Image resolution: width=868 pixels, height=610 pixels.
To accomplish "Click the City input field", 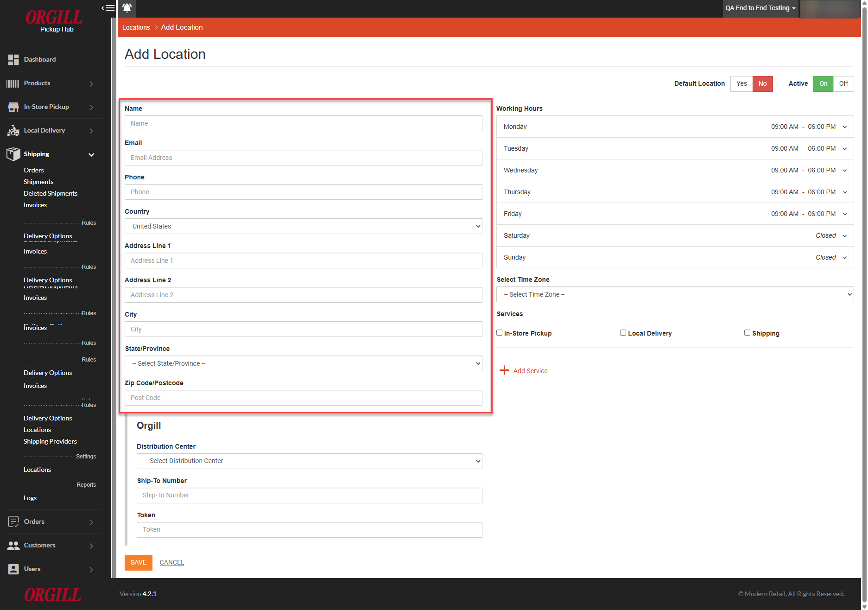I will pos(304,329).
